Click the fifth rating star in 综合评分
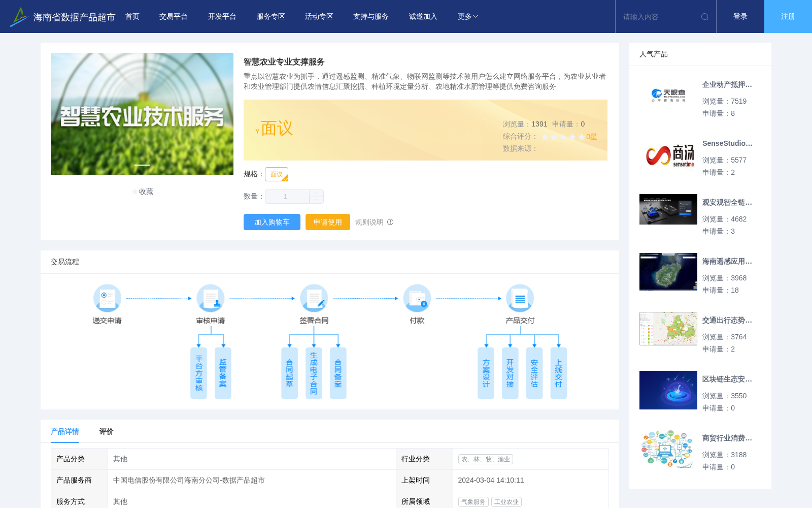 (582, 137)
